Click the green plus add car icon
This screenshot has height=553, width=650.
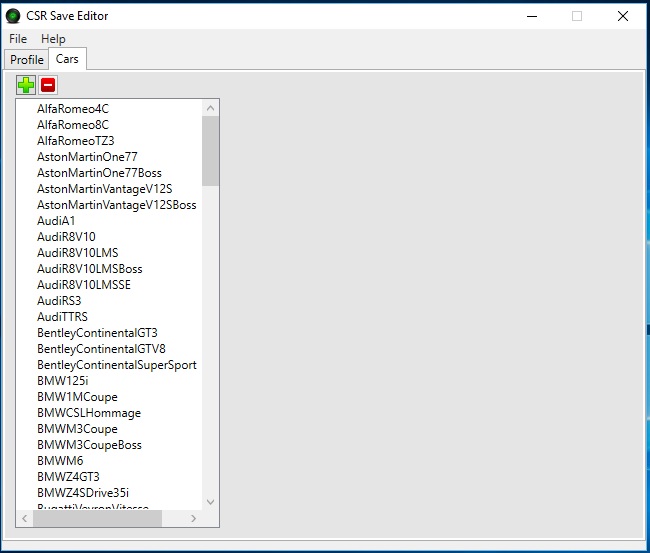pyautogui.click(x=26, y=85)
